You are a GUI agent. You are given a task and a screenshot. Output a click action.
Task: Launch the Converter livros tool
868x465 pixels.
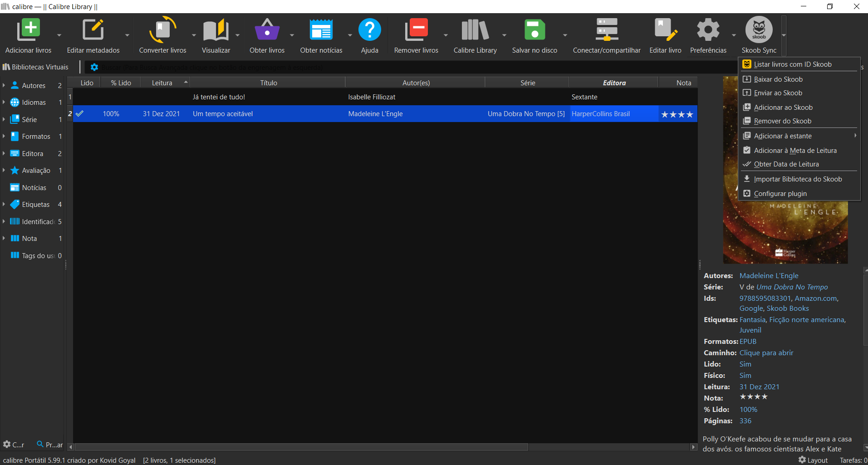162,30
